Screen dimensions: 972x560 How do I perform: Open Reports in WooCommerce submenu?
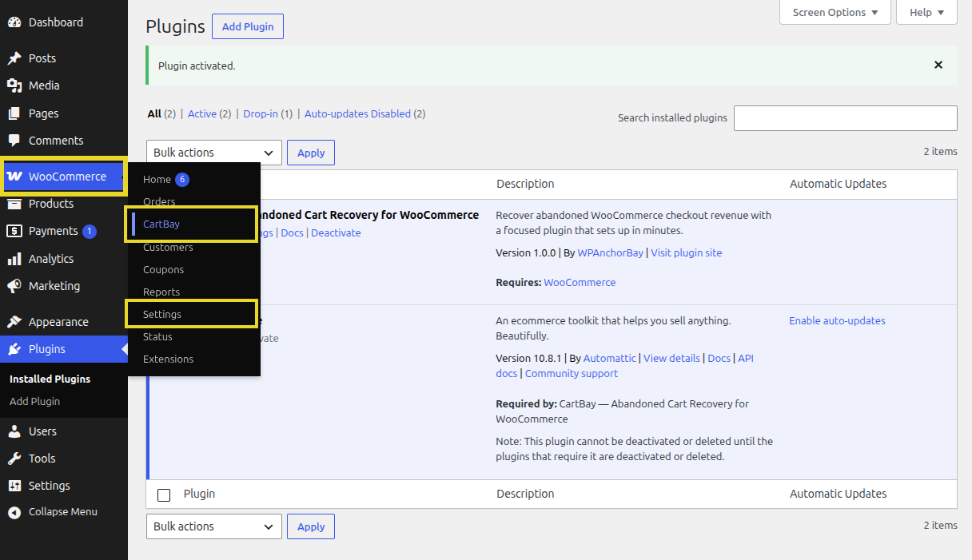161,292
